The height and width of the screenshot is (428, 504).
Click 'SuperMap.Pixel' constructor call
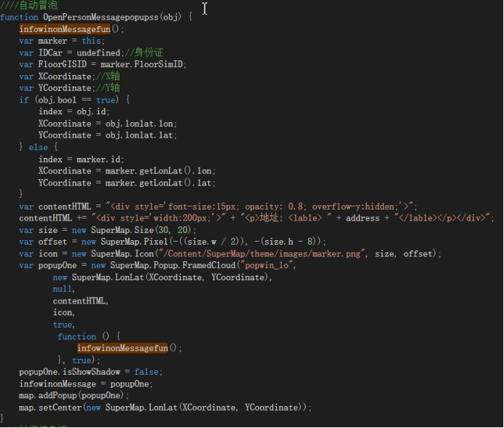[x=134, y=242]
